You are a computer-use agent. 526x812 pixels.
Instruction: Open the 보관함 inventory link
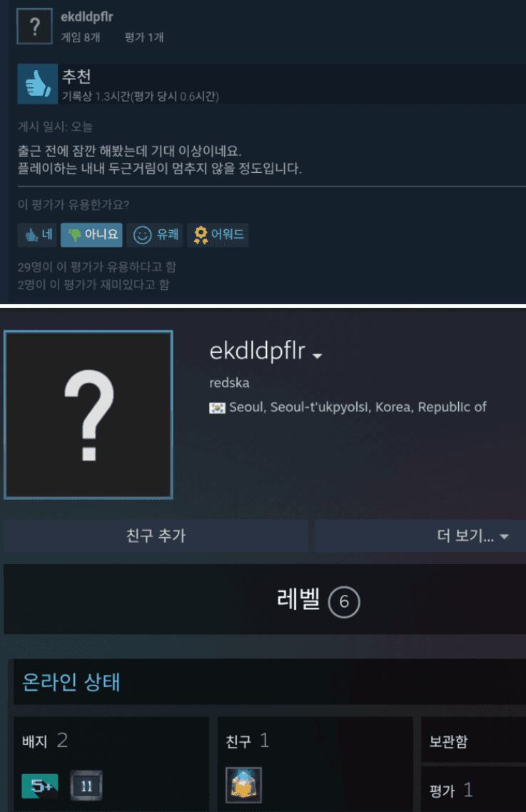tap(448, 741)
